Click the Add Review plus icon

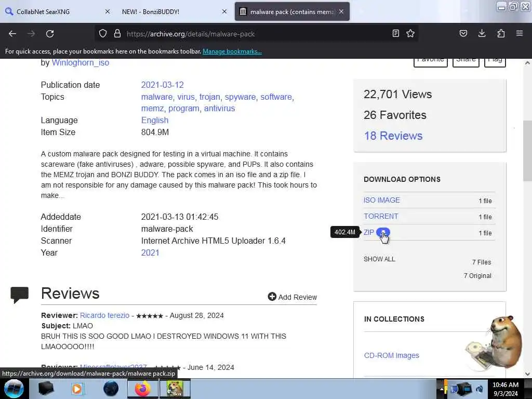(x=272, y=297)
